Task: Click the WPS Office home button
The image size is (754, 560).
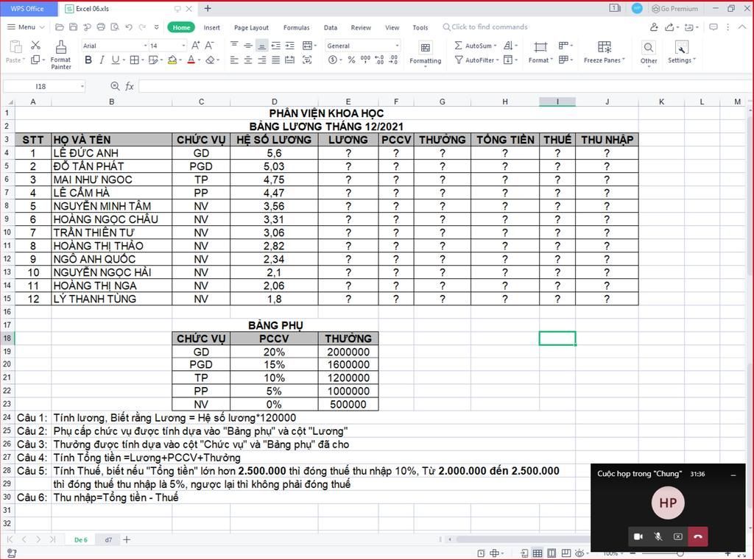Action: point(27,8)
